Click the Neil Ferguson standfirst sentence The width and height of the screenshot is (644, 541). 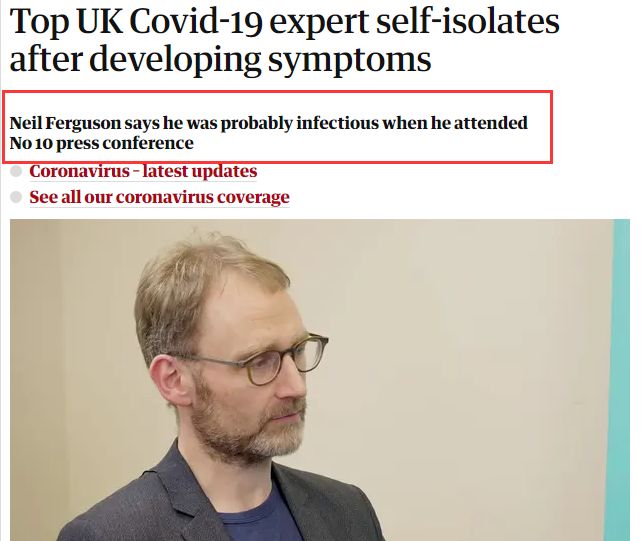pos(268,133)
